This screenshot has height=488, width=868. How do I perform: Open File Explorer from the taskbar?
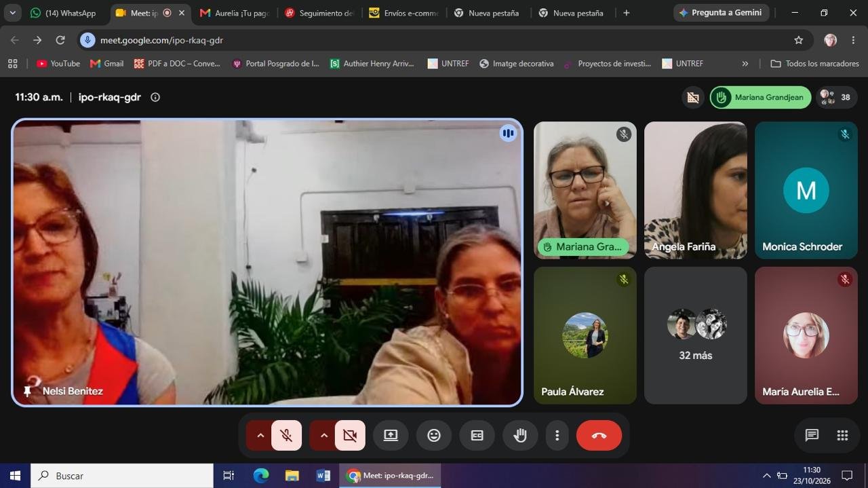pyautogui.click(x=292, y=476)
